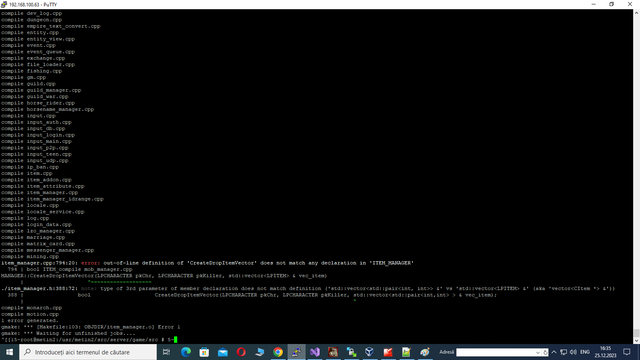This screenshot has width=640, height=360.
Task: Open Visual Studio from taskbar
Action: [315, 352]
